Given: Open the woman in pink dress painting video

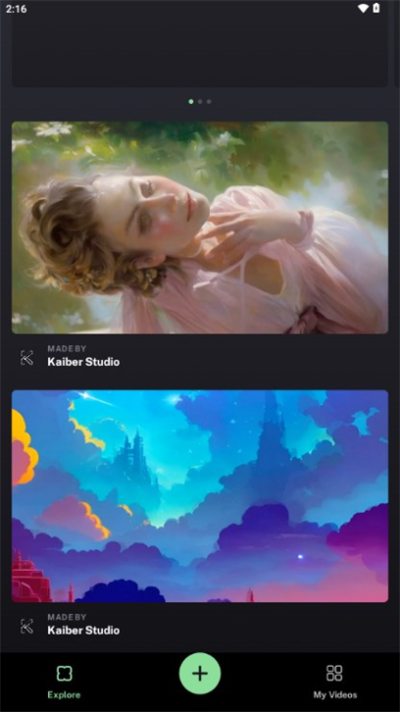Looking at the screenshot, I should coord(200,227).
